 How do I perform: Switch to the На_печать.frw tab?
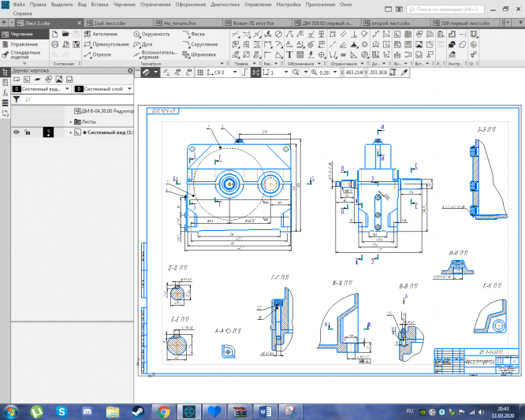coord(178,24)
